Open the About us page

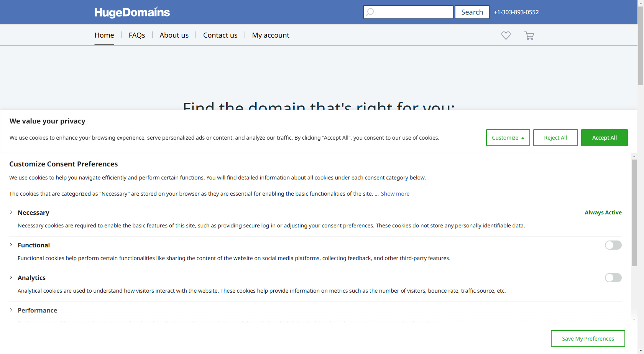174,35
